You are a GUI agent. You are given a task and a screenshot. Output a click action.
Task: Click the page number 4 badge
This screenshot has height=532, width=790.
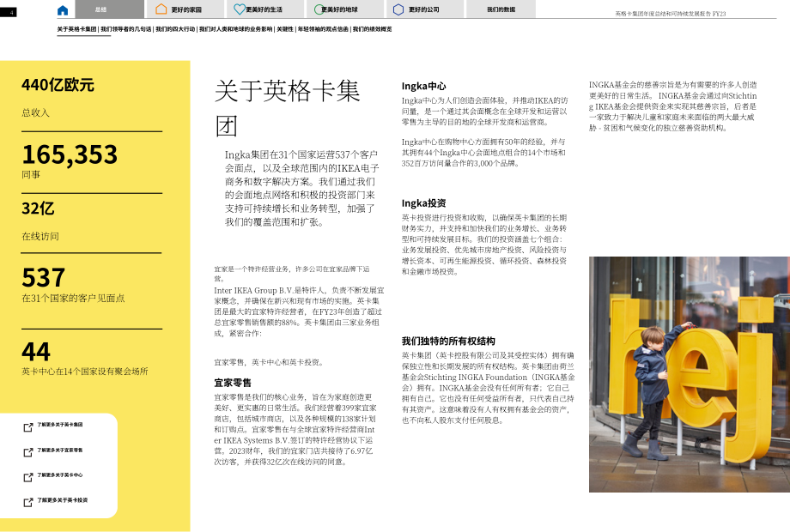tap(9, 12)
